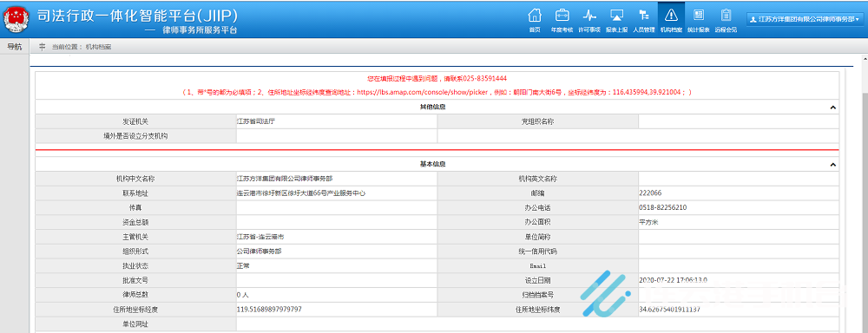Open the 江苏方洋集团有限公司律师事务部 user dropdown
868x333 pixels.
pos(805,19)
